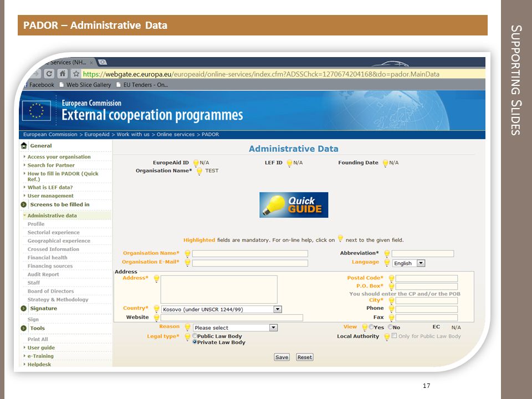
Task: Open Search for Partner link
Action: pyautogui.click(x=51, y=165)
